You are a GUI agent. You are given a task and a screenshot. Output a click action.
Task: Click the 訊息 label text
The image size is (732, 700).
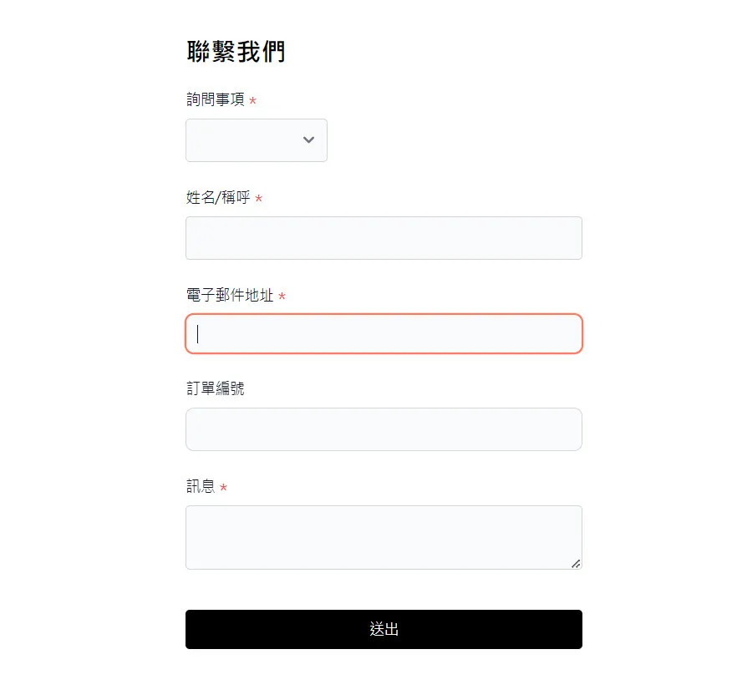pos(201,486)
